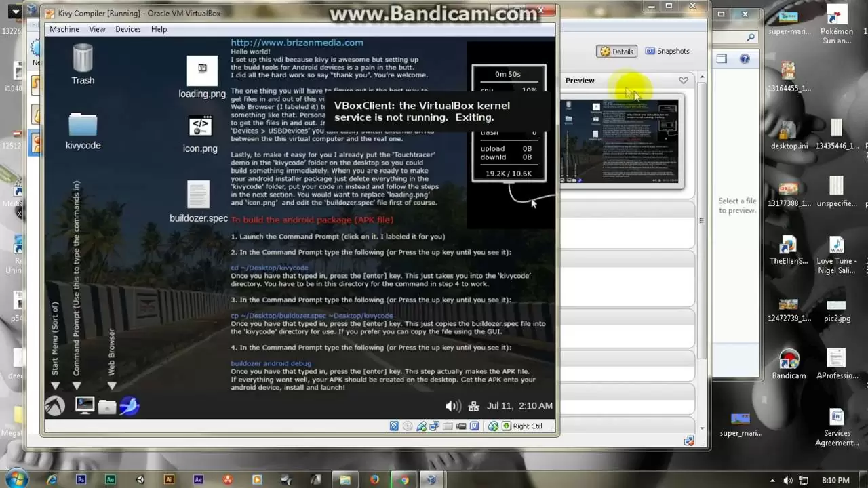Open Internet Explorer from the taskbar

(x=52, y=480)
